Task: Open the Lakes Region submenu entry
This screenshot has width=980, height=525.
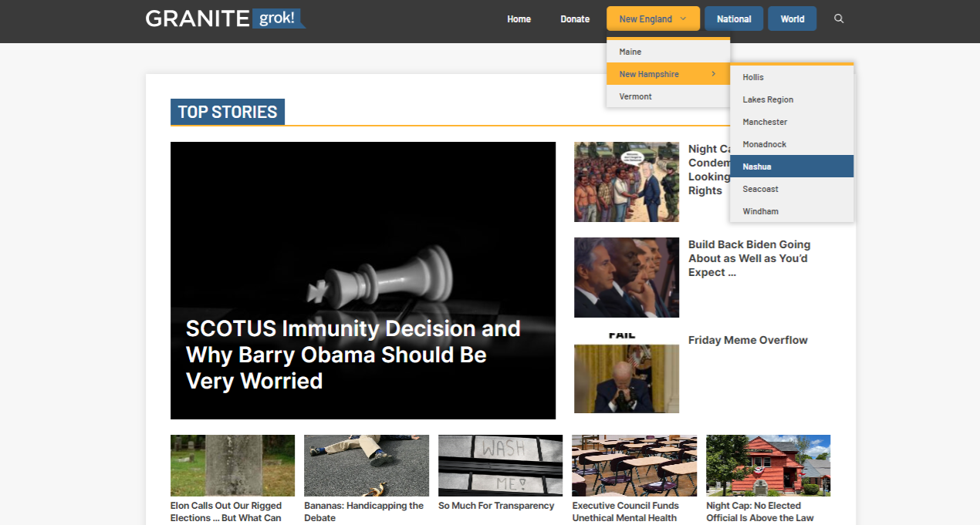Action: 768,99
